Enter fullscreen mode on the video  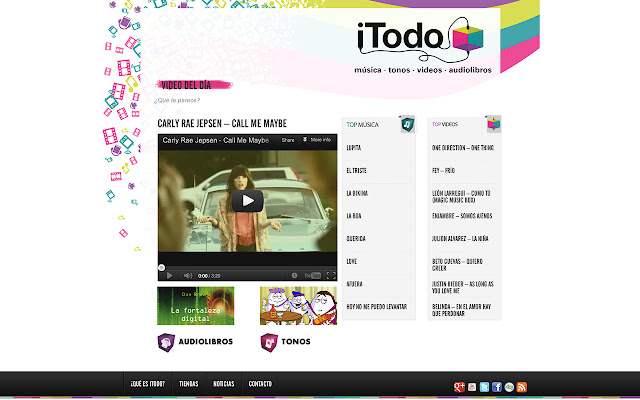tap(331, 276)
